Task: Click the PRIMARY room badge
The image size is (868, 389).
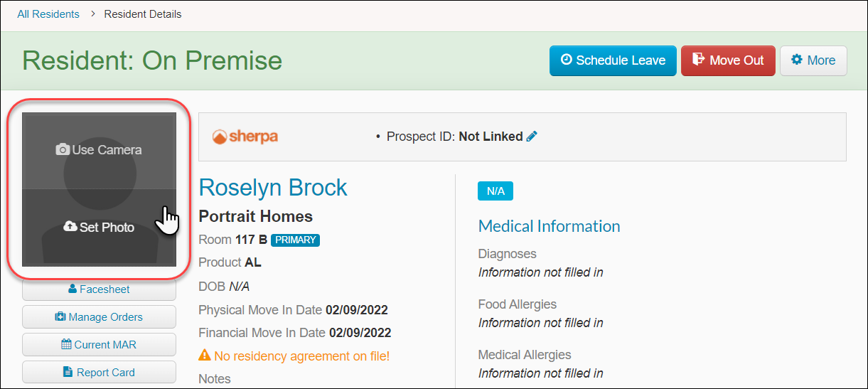Action: click(x=295, y=240)
